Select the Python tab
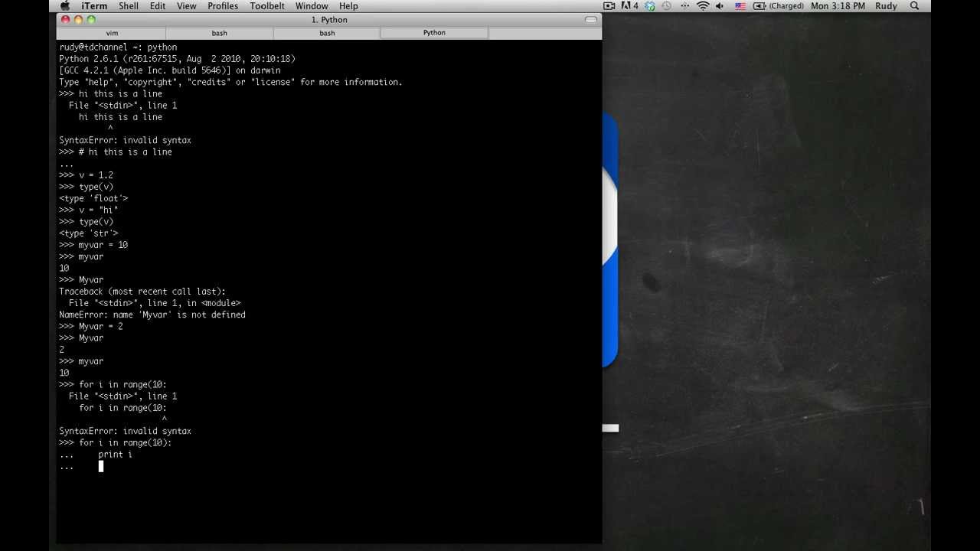The height and width of the screenshot is (551, 980). [x=434, y=33]
